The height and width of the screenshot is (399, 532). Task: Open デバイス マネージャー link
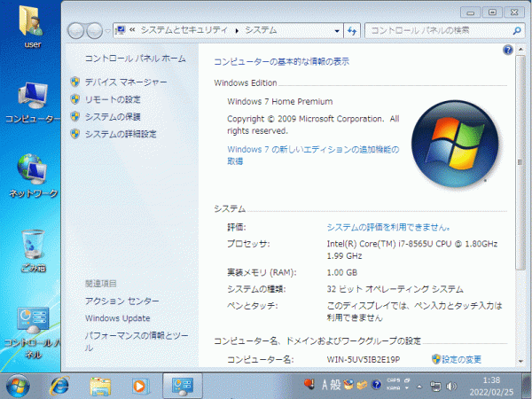click(x=126, y=82)
